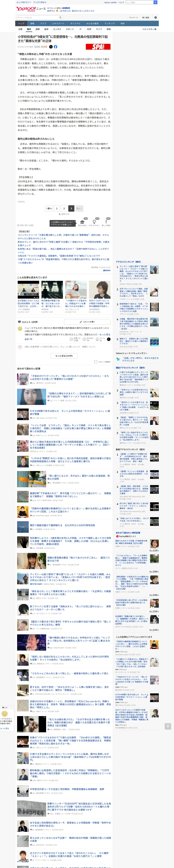Open 経済 category tab
Viewport: 174px width, 868px height.
46,29
